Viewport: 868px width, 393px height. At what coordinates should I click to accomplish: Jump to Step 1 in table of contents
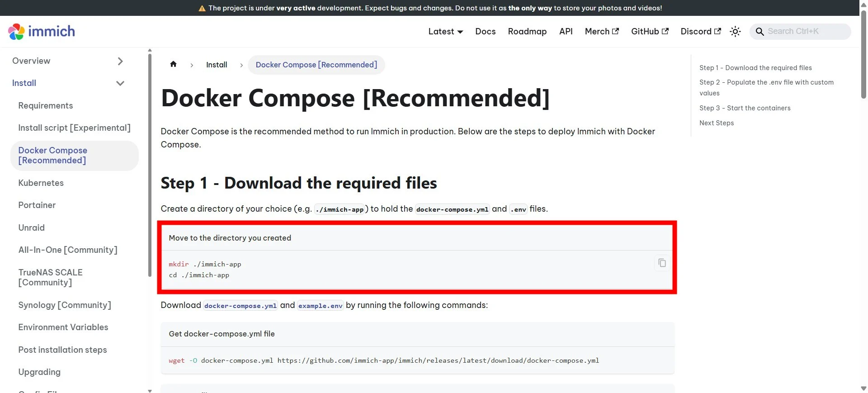coord(755,68)
